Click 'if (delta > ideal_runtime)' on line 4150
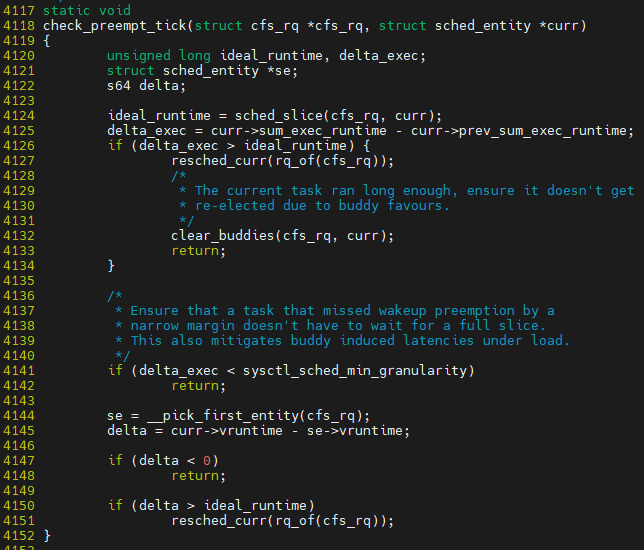Image resolution: width=644 pixels, height=550 pixels. coord(211,506)
